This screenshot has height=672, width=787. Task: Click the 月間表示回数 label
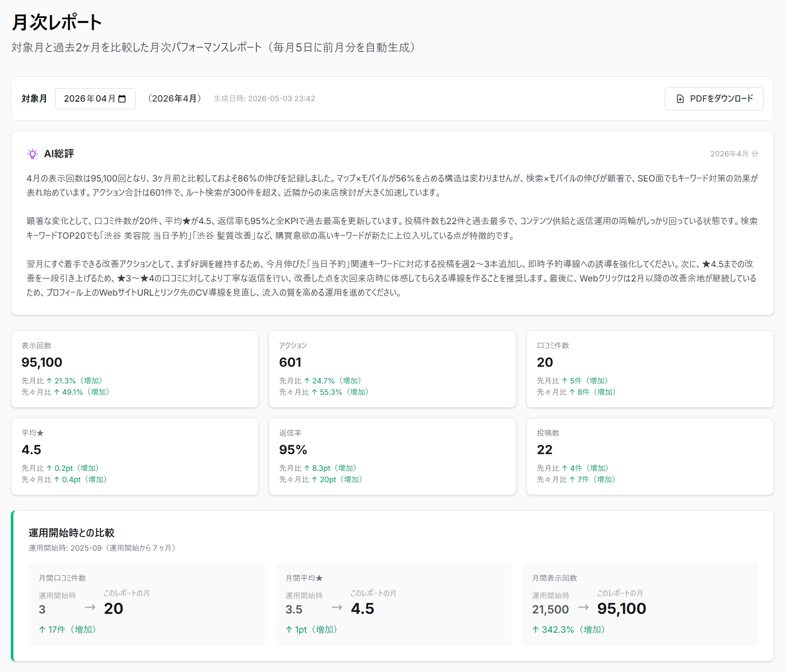[x=554, y=578]
